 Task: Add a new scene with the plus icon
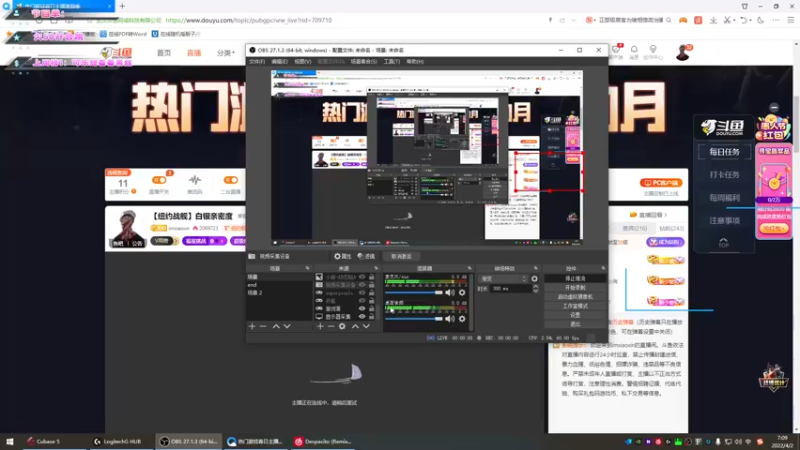pyautogui.click(x=252, y=326)
